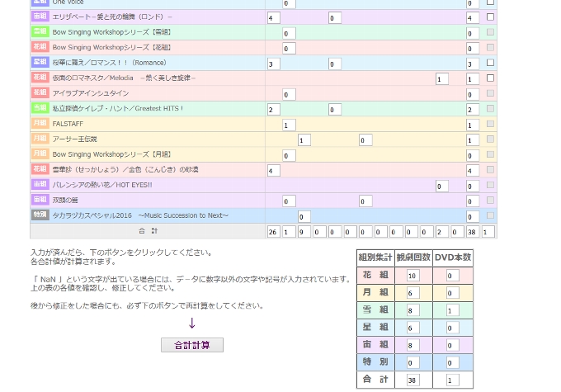Click the 月組 badge beside アーサー王伝説
The image size is (561, 392).
pyautogui.click(x=40, y=138)
